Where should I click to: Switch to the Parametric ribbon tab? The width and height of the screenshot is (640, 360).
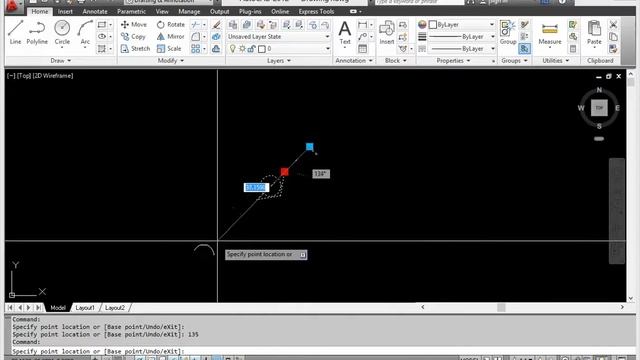tap(131, 11)
